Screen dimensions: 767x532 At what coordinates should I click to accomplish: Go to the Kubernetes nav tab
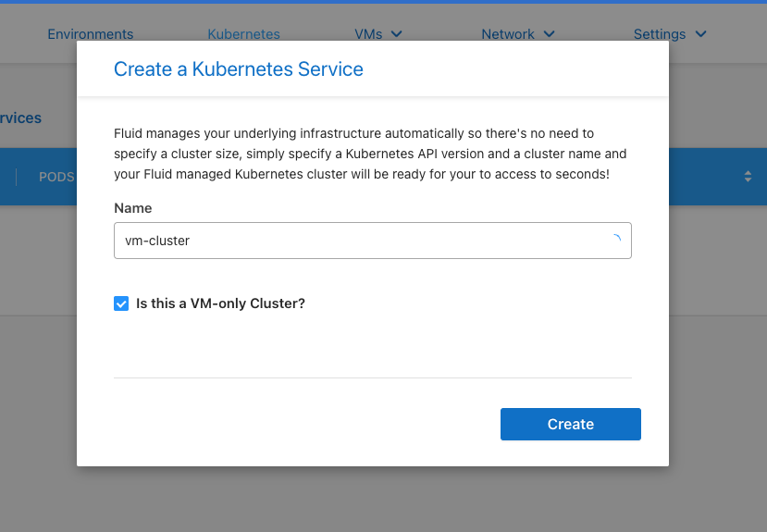coord(243,34)
